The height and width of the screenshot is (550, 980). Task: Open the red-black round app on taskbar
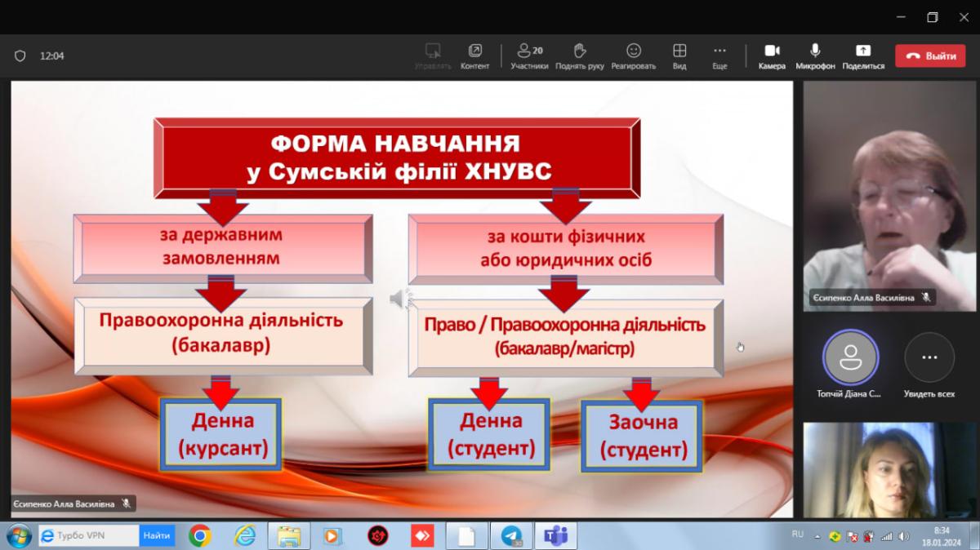coord(378,535)
